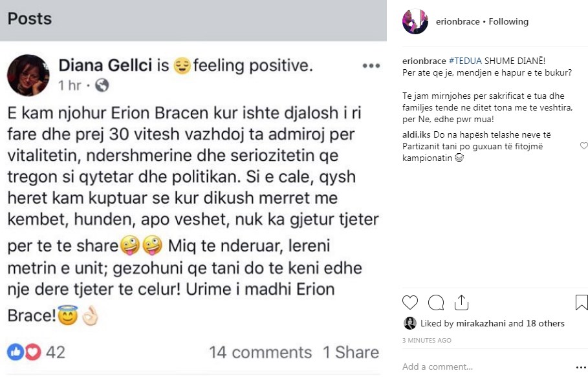Save post with the bookmark icon
Image resolution: width=588 pixels, height=382 pixels.
(x=581, y=302)
